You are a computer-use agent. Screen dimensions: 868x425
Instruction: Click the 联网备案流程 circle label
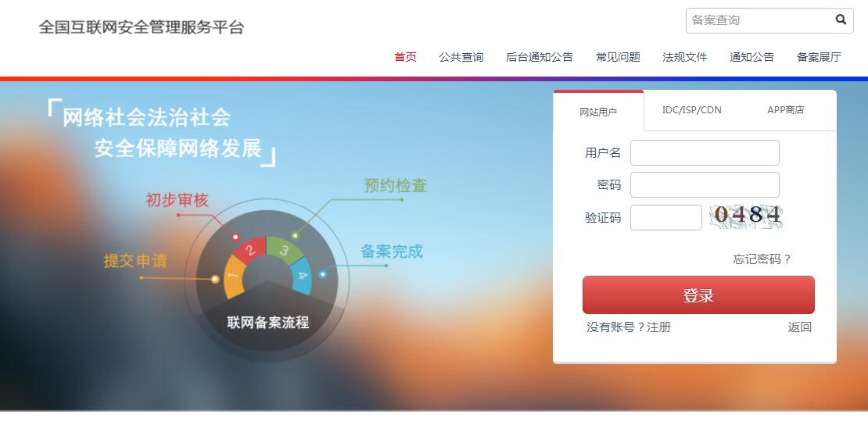coord(268,323)
